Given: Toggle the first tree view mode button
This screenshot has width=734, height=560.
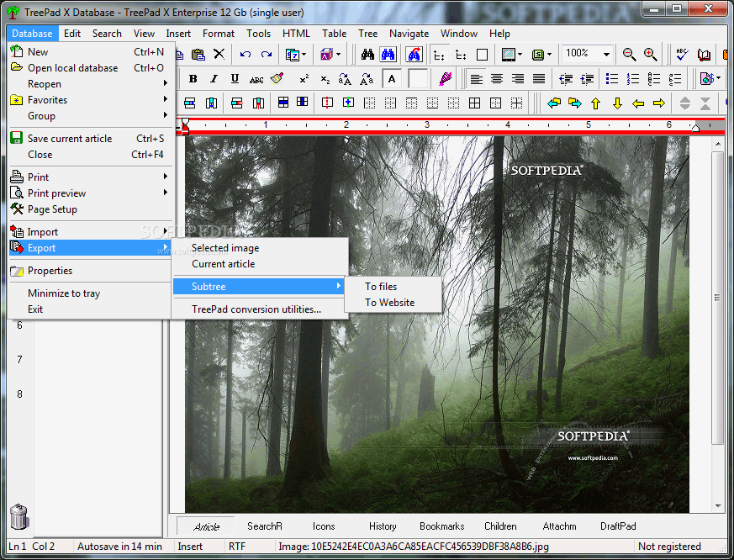Looking at the screenshot, I should [439, 55].
